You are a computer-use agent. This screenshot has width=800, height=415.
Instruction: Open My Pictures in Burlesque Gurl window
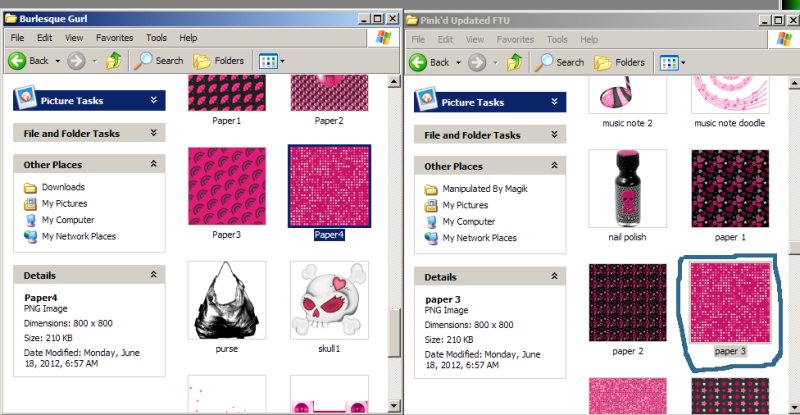(64, 204)
